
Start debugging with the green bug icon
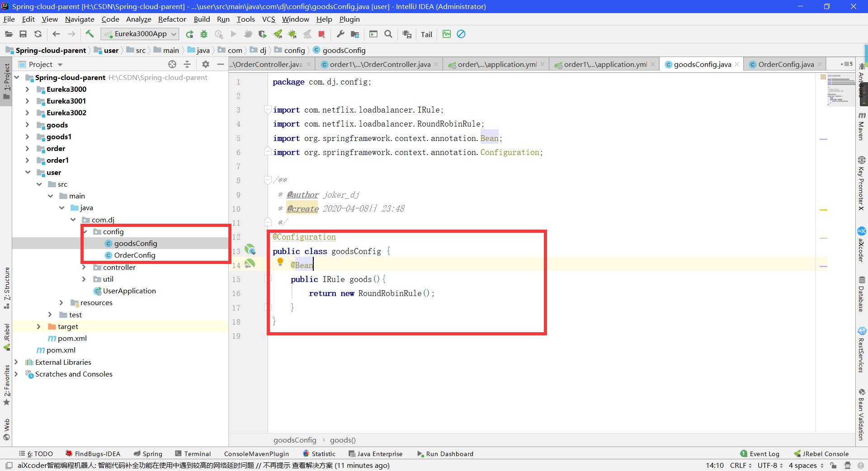[x=204, y=34]
